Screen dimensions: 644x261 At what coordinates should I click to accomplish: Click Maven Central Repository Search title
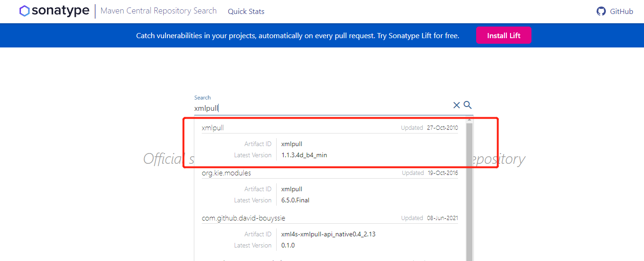click(159, 11)
